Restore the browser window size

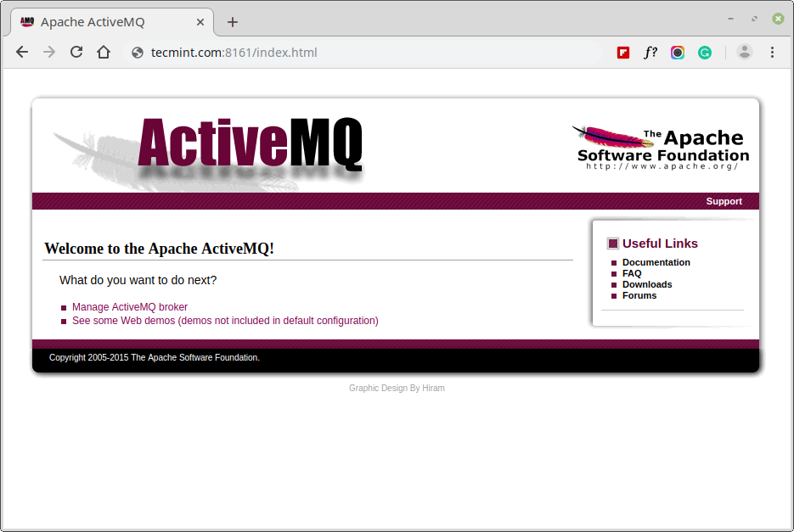click(754, 19)
